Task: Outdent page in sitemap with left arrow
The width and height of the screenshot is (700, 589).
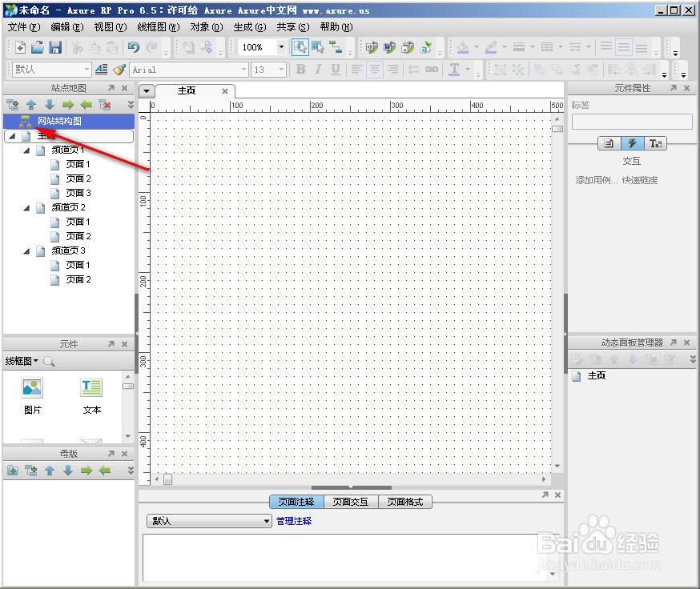Action: tap(86, 106)
